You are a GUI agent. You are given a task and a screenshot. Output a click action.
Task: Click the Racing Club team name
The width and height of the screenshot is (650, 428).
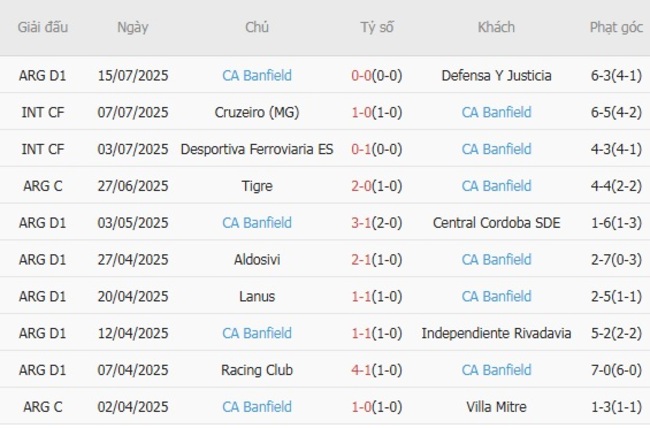257,370
